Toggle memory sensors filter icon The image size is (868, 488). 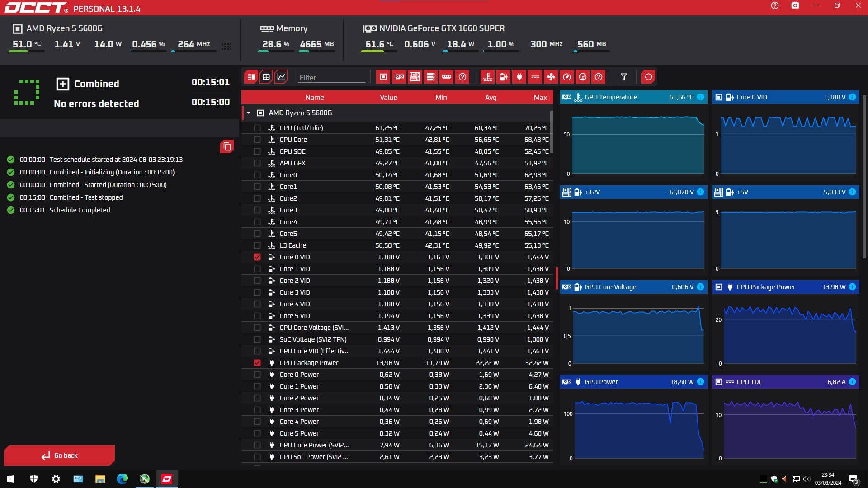point(447,77)
